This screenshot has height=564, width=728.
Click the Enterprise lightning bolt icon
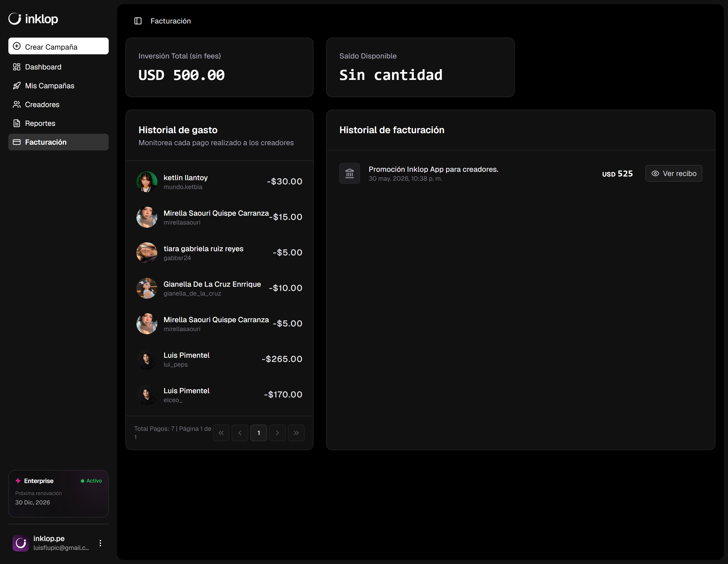(x=18, y=481)
